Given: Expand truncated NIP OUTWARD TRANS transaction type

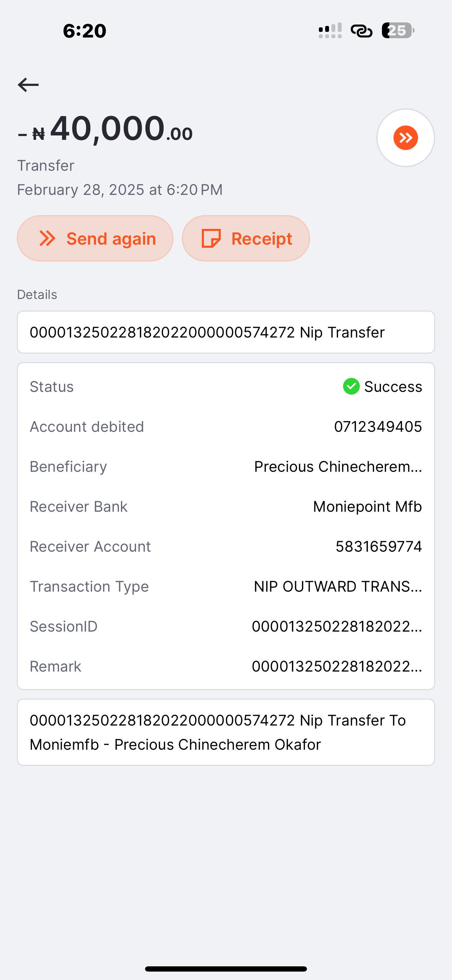Looking at the screenshot, I should [338, 587].
